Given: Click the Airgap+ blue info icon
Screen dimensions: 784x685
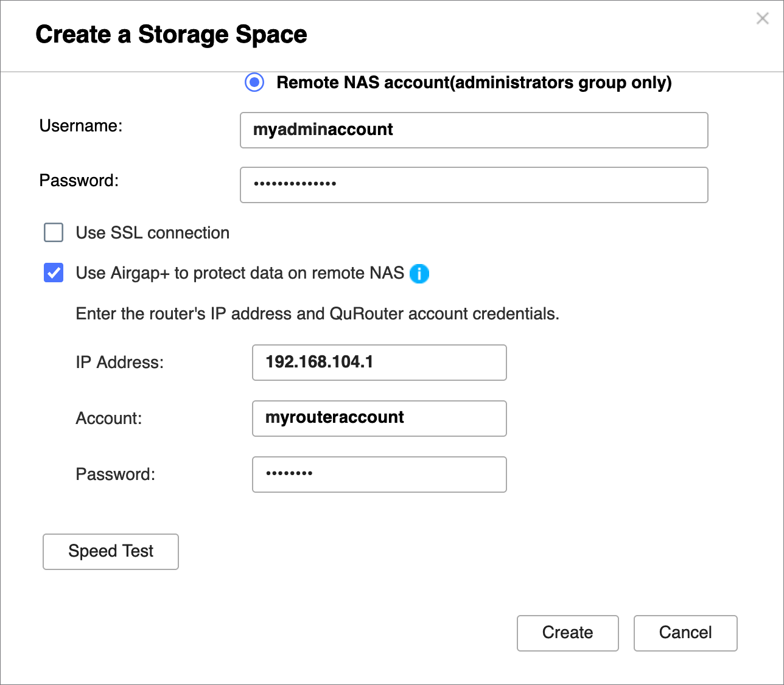Looking at the screenshot, I should 419,274.
